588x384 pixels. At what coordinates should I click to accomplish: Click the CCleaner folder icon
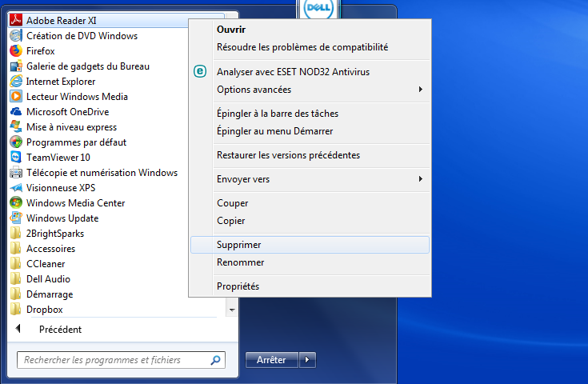click(x=16, y=264)
